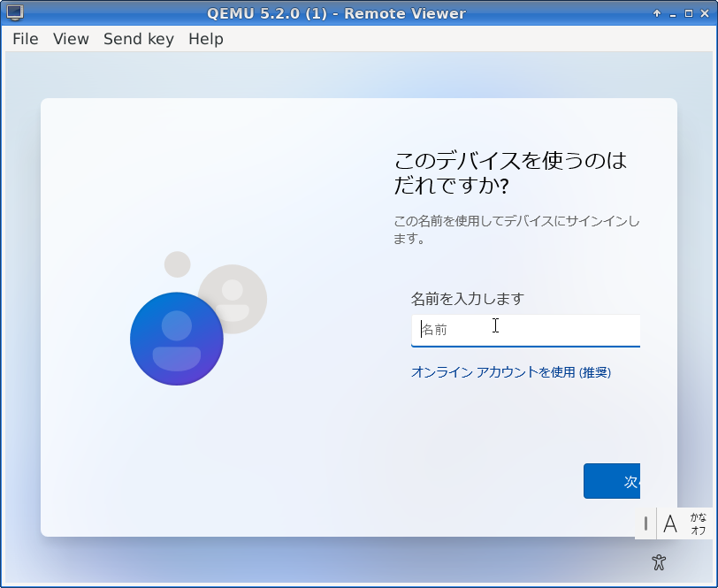Click the blue user avatar illustration
The image size is (718, 588).
coord(177,339)
